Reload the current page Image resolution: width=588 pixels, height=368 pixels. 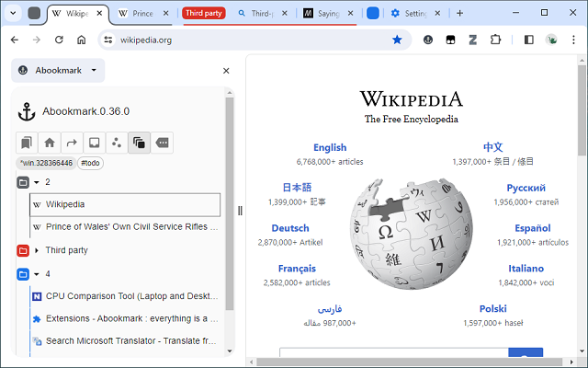click(x=59, y=40)
